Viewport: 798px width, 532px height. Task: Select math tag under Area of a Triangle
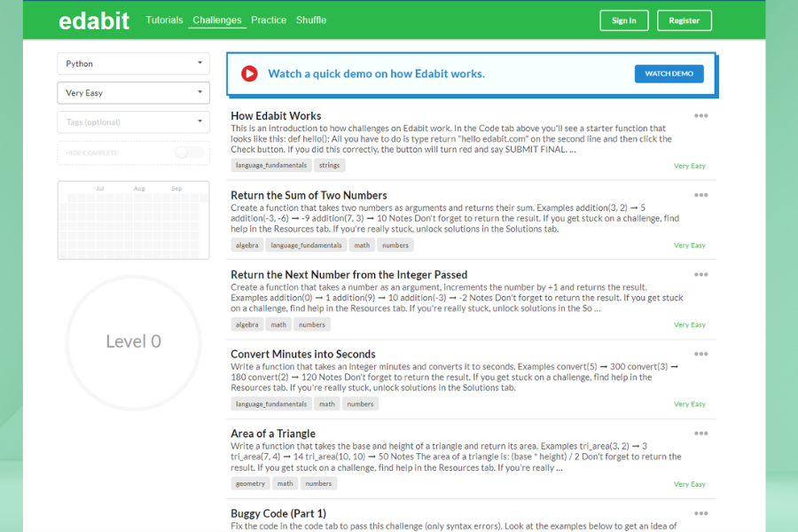click(x=285, y=483)
